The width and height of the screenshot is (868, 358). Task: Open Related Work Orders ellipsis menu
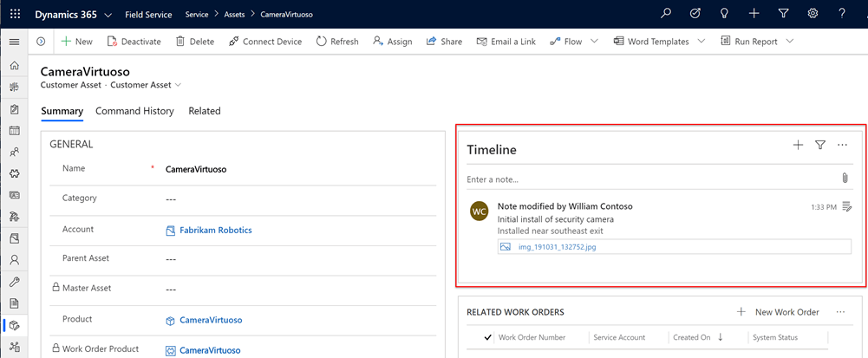[841, 312]
